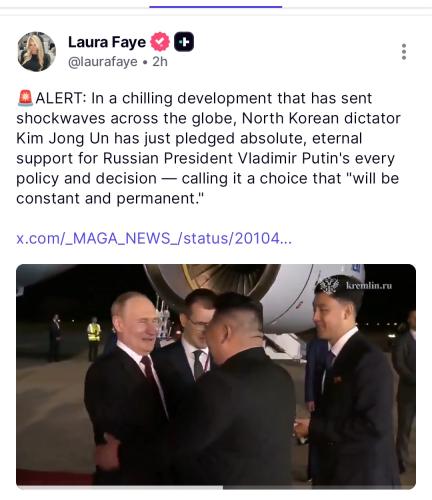Screen dimensions: 432x500
Task: Click the video progress bar below the image
Action: (216, 488)
